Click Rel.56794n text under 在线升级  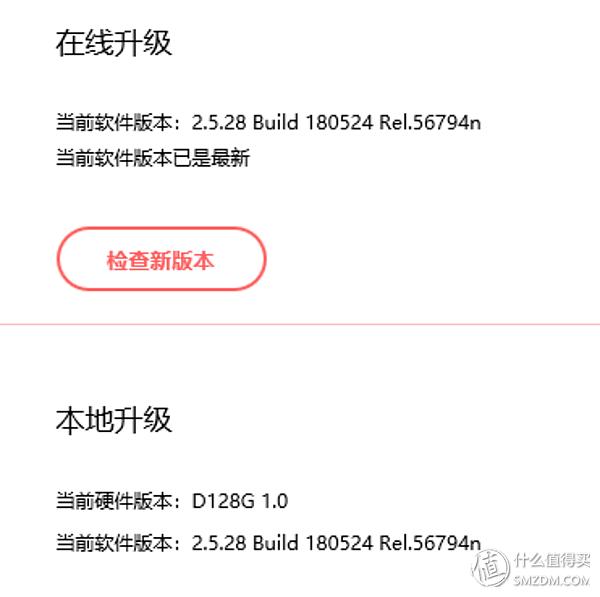431,123
